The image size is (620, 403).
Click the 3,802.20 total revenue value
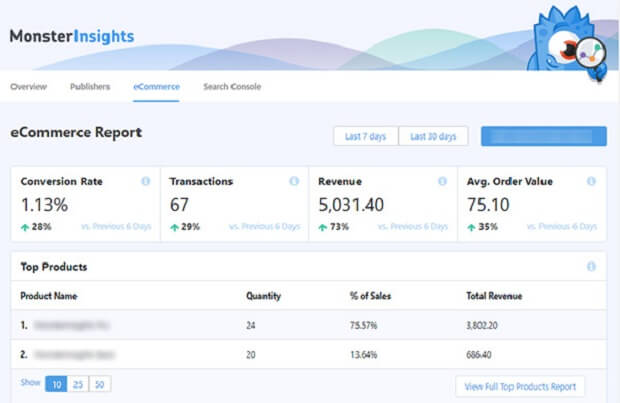coord(482,325)
